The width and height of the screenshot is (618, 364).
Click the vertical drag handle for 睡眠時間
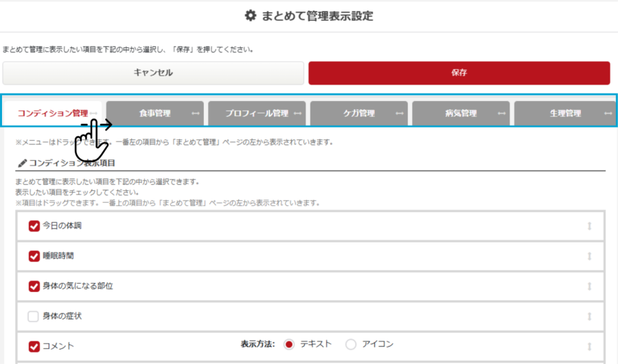[x=589, y=256]
